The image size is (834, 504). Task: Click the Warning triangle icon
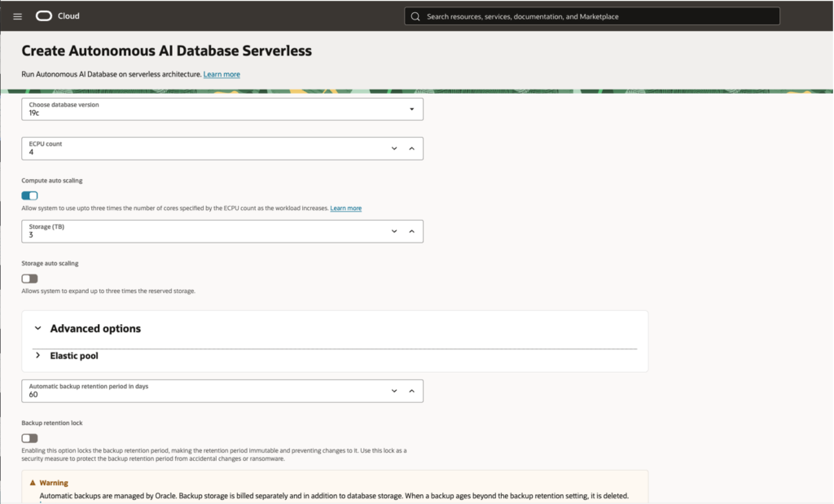33,483
